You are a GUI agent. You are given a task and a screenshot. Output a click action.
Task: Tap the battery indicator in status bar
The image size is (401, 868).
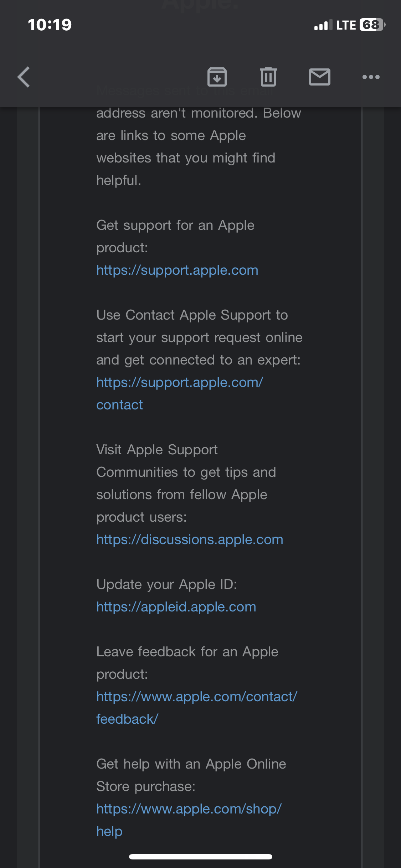[372, 25]
